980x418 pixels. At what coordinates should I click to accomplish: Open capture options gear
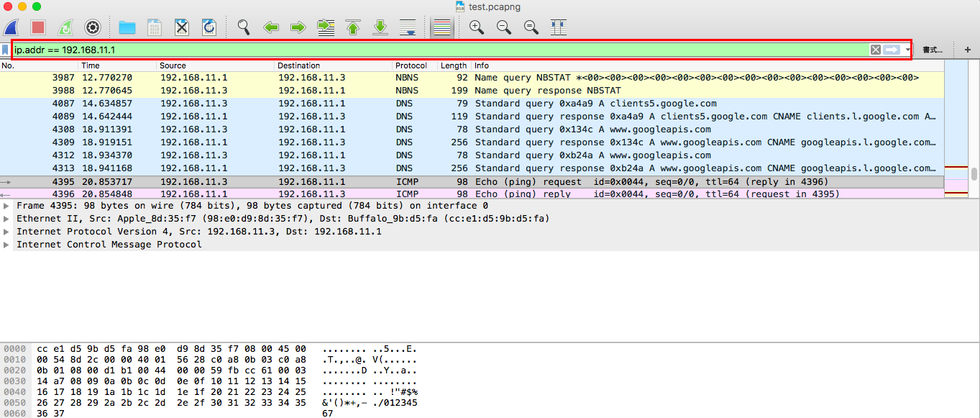point(93,28)
